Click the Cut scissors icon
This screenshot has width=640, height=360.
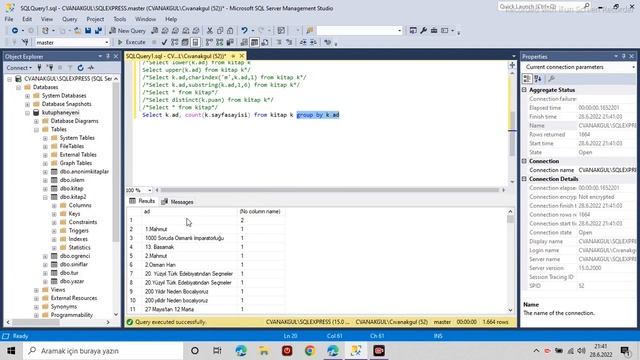[x=210, y=31]
